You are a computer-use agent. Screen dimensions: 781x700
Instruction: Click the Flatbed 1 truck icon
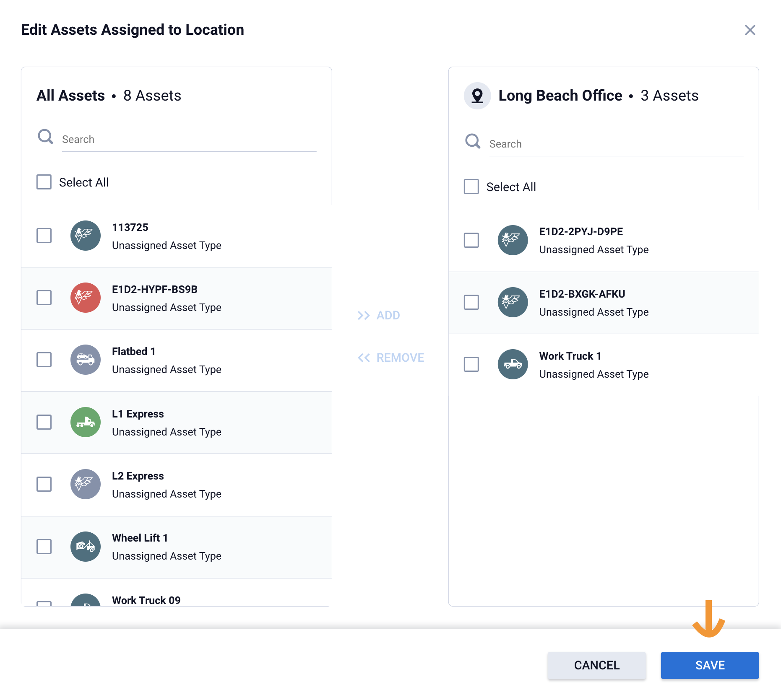click(86, 360)
